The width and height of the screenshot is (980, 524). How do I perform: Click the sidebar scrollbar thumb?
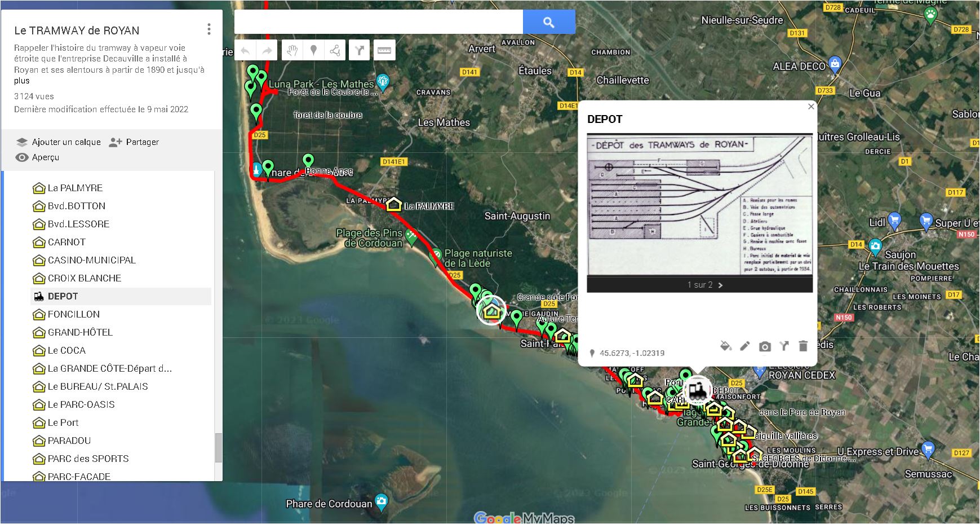[219, 448]
